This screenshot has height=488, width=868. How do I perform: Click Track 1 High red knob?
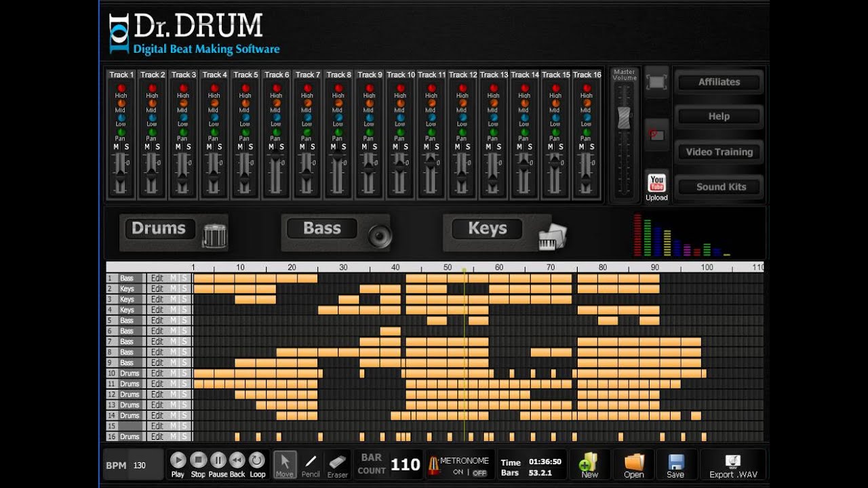click(x=121, y=88)
